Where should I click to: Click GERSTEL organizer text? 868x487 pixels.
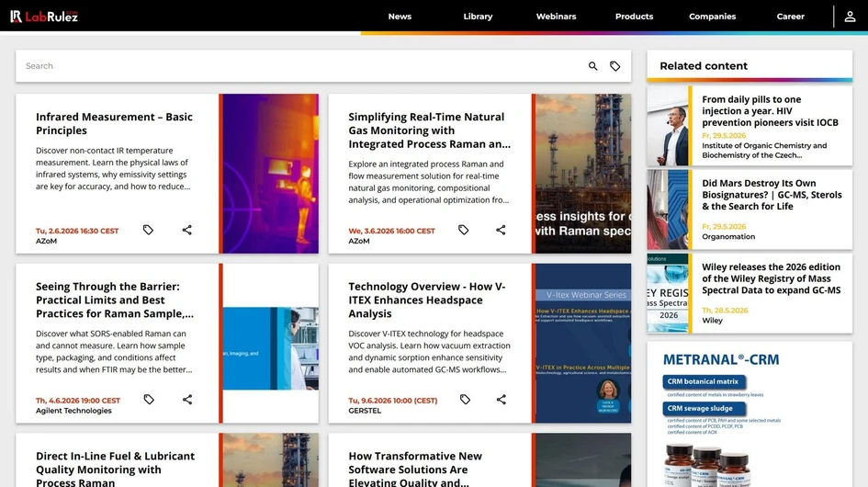click(x=365, y=411)
